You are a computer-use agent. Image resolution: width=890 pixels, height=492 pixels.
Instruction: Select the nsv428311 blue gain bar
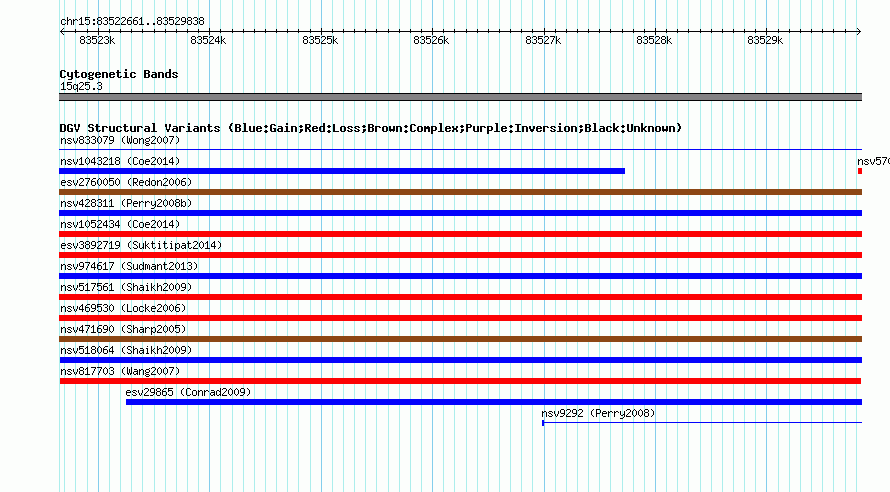(x=460, y=213)
